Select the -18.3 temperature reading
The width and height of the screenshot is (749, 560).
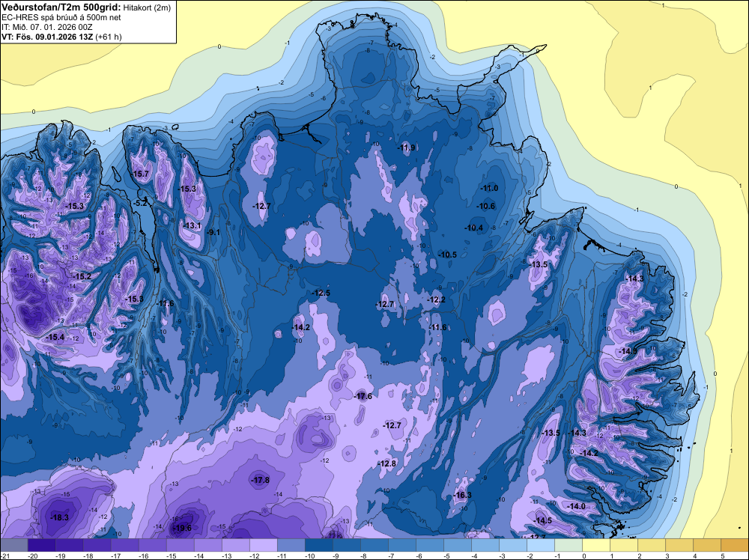(60, 517)
